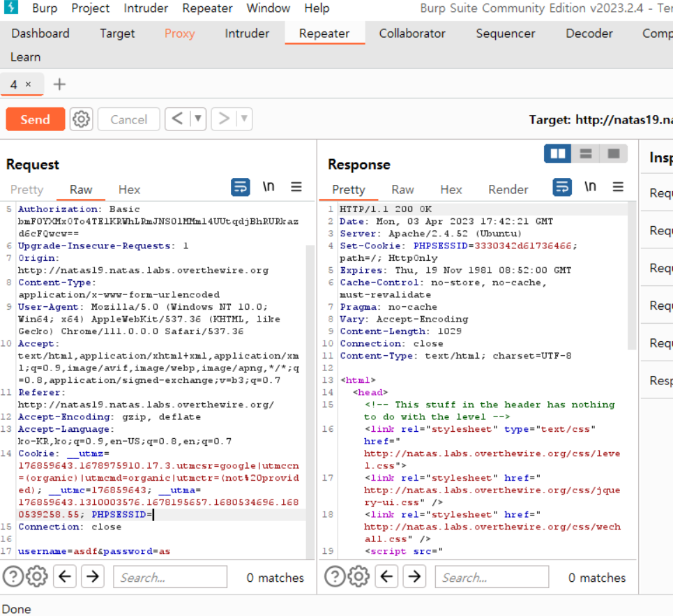The width and height of the screenshot is (673, 616).
Task: Click request body 'username=asdf&password=as'
Action: tap(94, 551)
